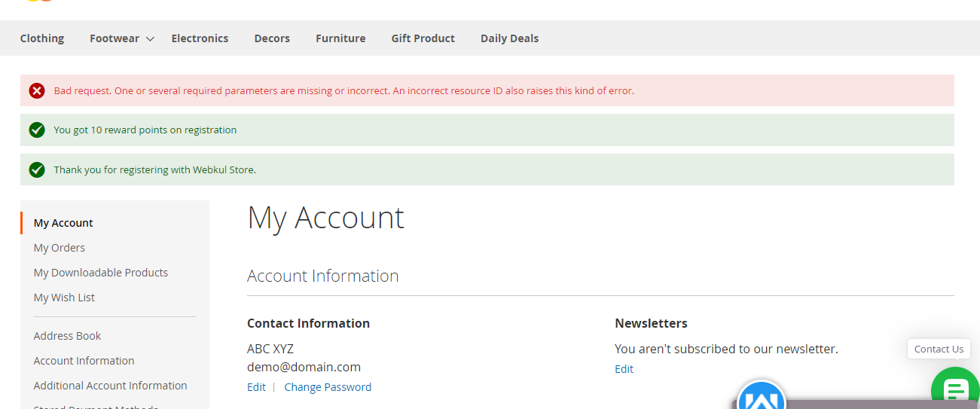
Task: Open the Footwear menu item
Action: point(114,38)
